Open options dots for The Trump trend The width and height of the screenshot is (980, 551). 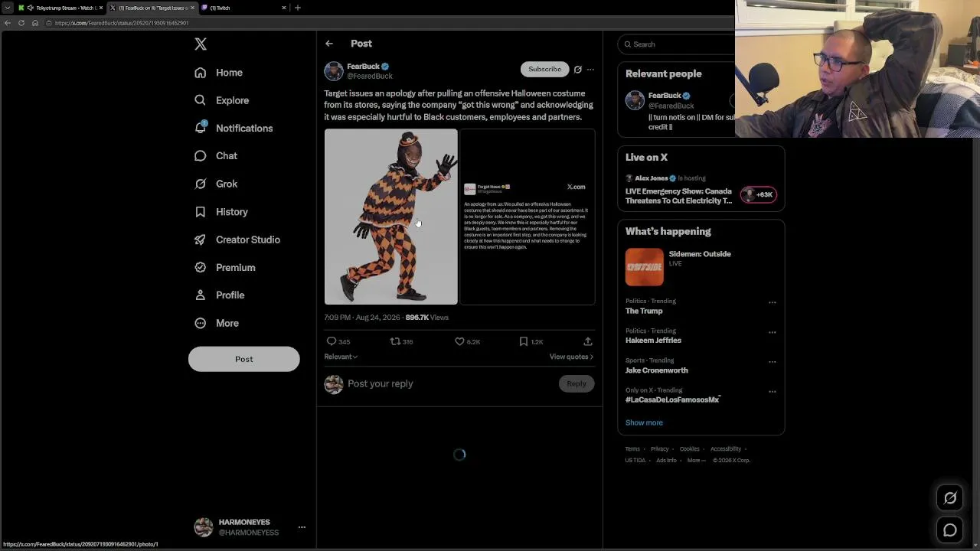click(772, 302)
